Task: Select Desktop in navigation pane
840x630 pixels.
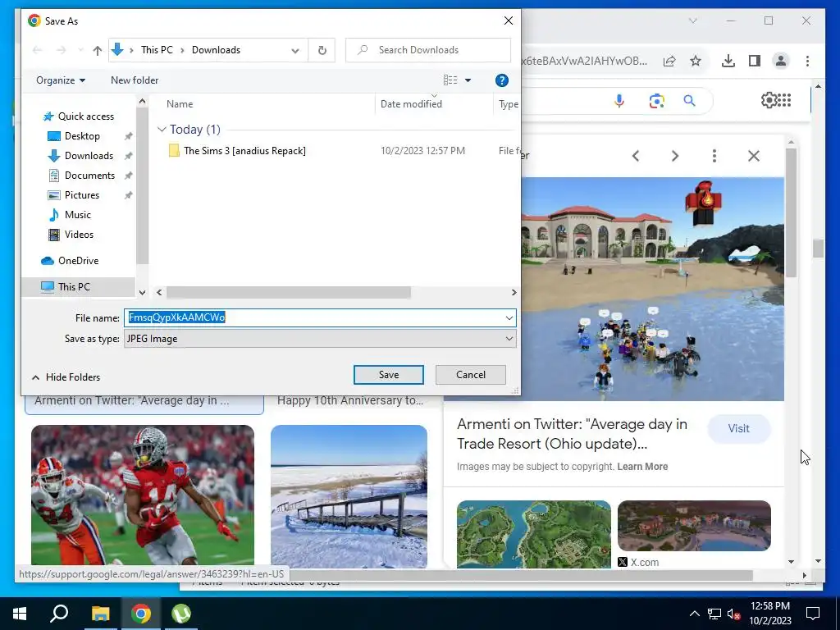Action: click(74, 136)
